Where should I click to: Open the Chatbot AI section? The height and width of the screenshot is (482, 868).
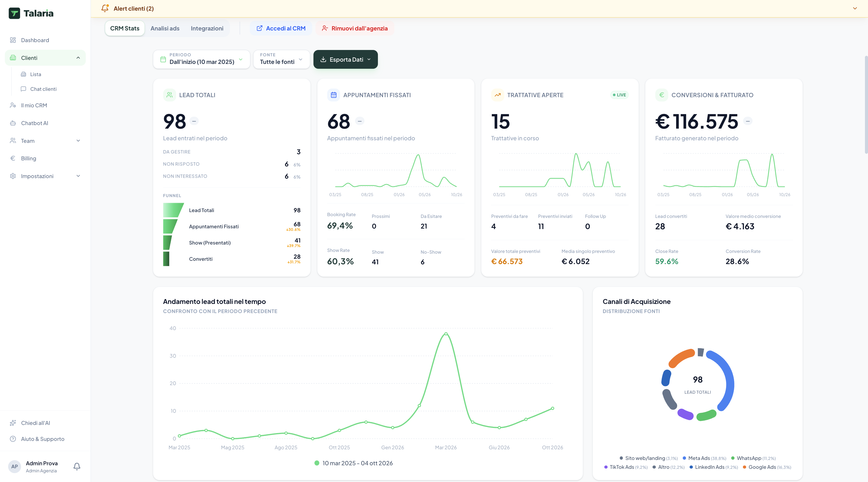pos(45,123)
